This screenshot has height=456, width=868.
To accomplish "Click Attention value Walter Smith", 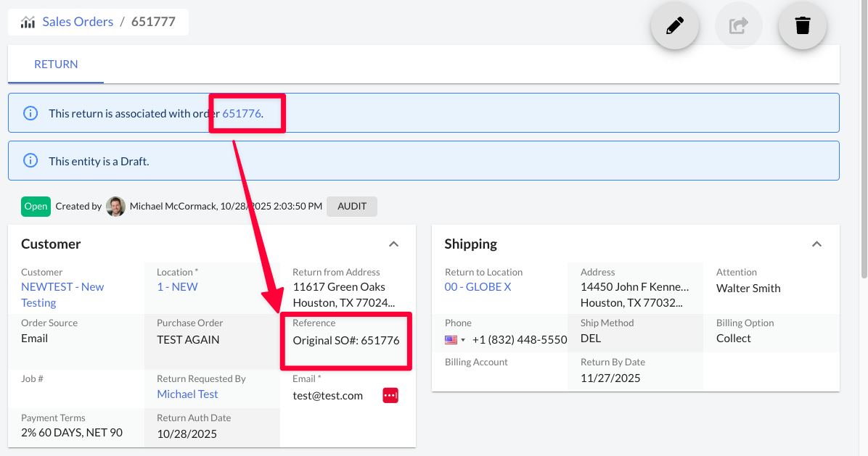I will tap(748, 288).
